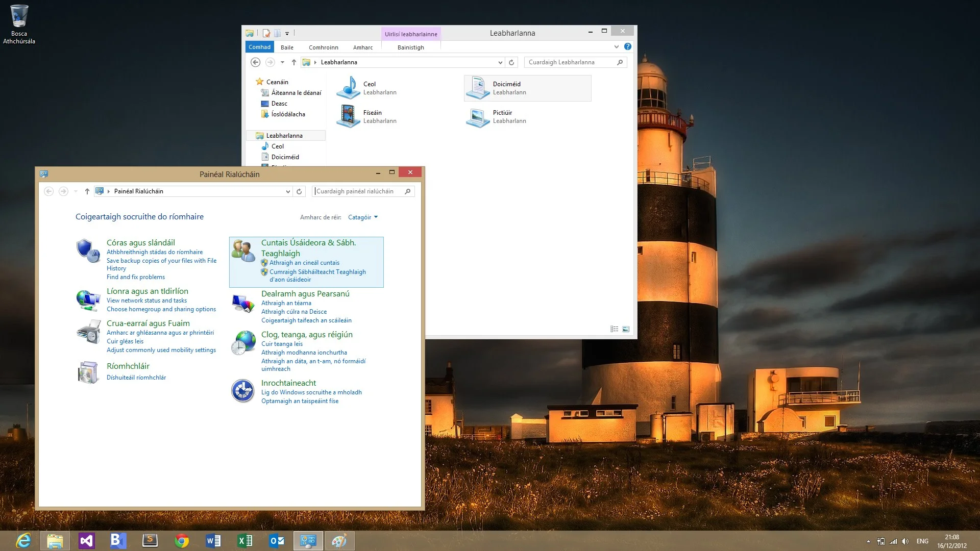Click the Ríomhchláir programs icon
Viewport: 980px width, 551px height.
pyautogui.click(x=88, y=372)
